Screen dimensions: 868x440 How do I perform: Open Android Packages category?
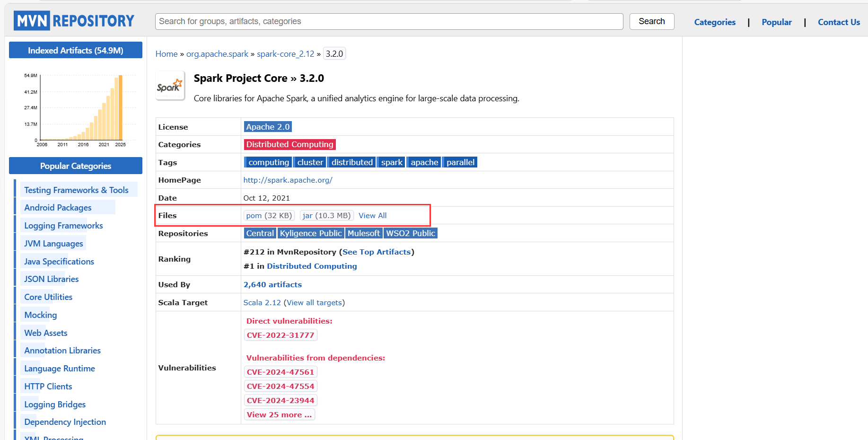pos(58,208)
